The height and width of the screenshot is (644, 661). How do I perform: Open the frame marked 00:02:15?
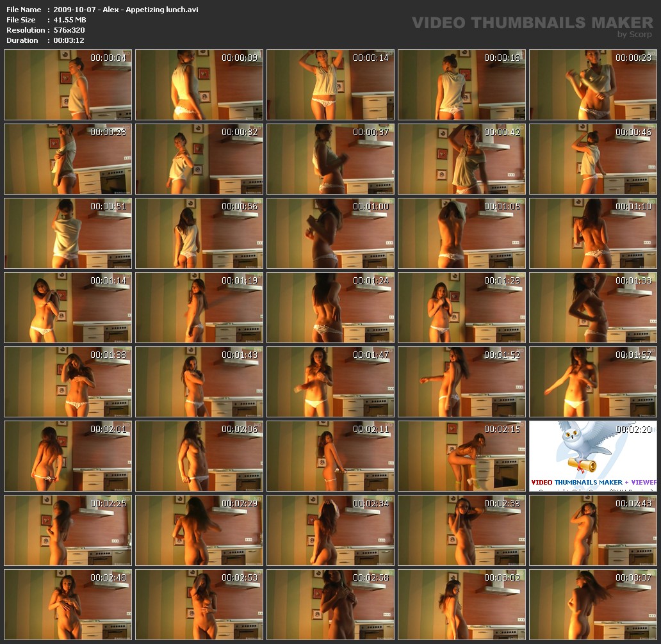coord(462,456)
